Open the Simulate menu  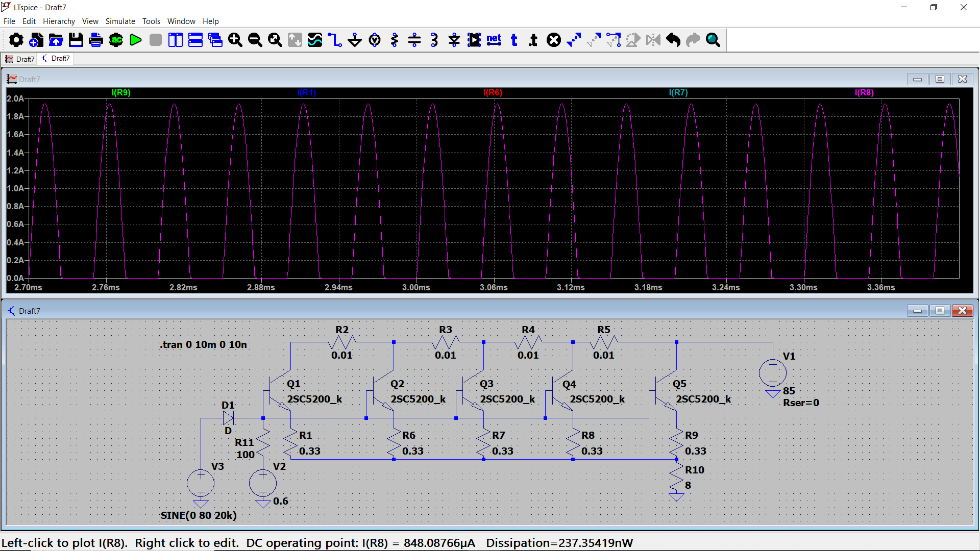120,21
